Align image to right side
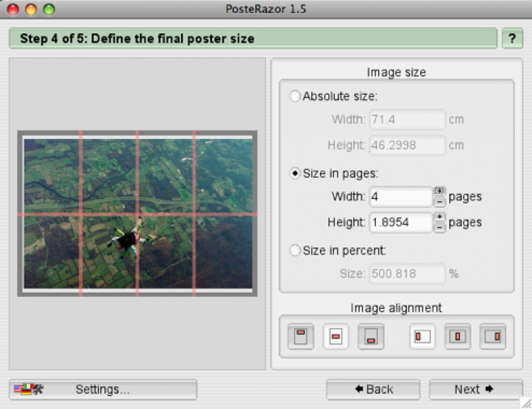Viewport: 532px width, 409px height. (493, 336)
